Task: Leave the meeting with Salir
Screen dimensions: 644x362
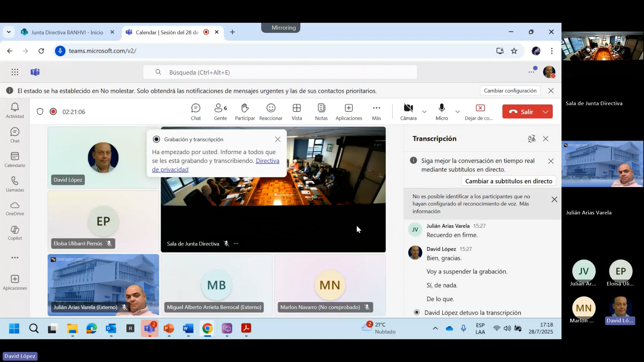Action: click(521, 112)
